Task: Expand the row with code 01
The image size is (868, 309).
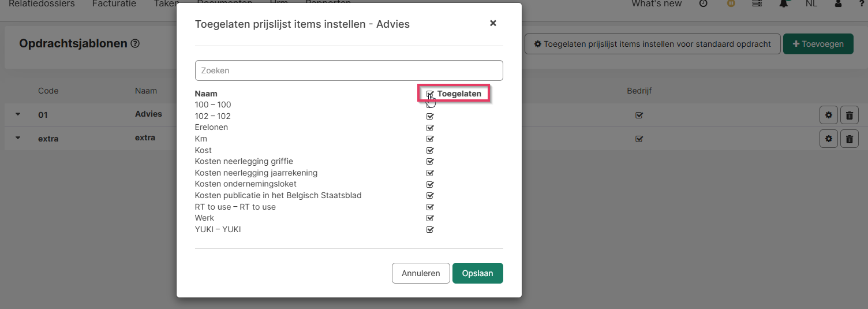Action: [17, 114]
